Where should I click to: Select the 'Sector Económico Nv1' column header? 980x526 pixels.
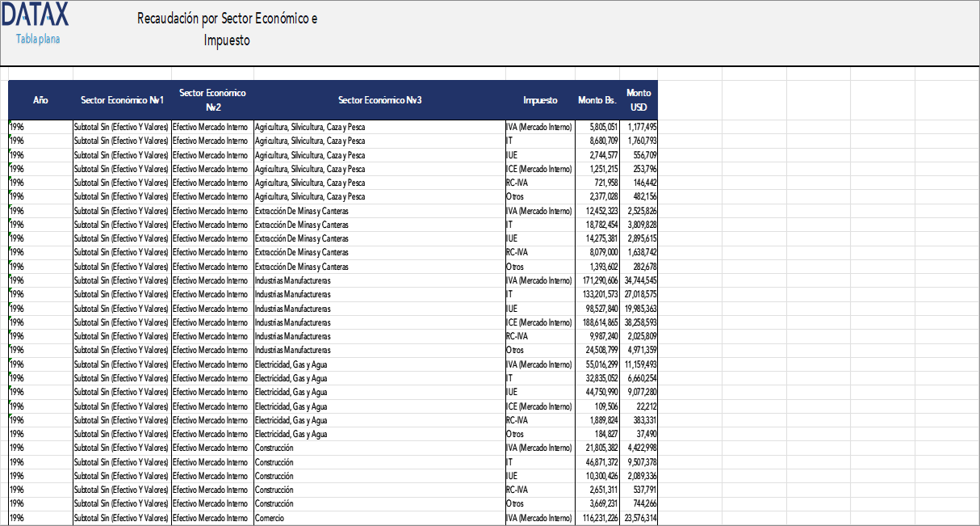[x=120, y=100]
